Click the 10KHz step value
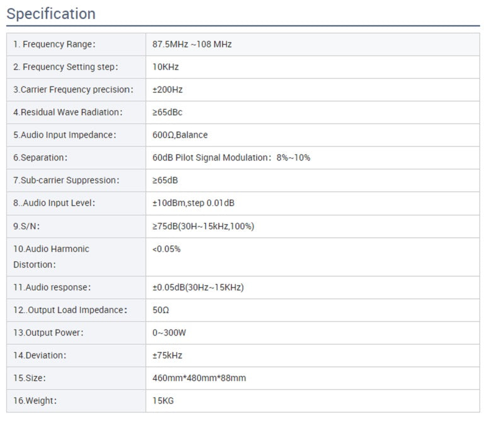 (x=166, y=67)
